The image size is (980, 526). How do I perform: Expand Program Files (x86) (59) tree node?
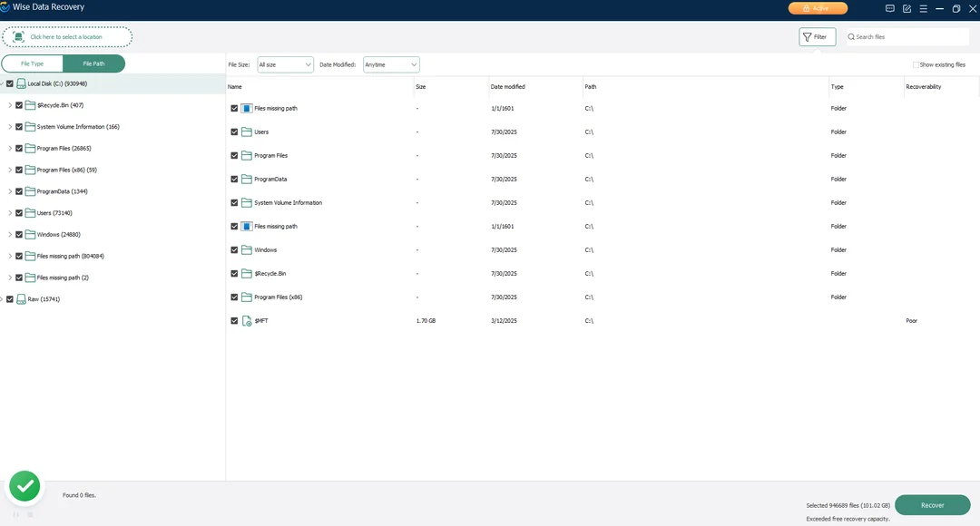[x=10, y=170]
